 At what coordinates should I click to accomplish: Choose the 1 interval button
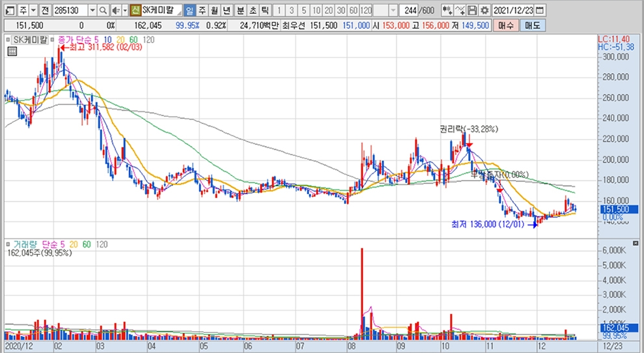click(x=279, y=10)
